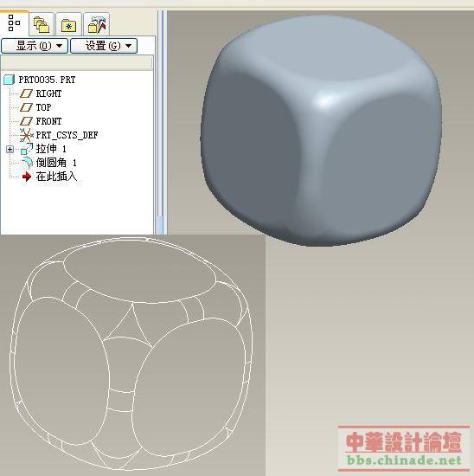Click the PRT_CSYS_DEF coordinate system icon
Image resolution: width=474 pixels, height=476 pixels.
tap(26, 135)
